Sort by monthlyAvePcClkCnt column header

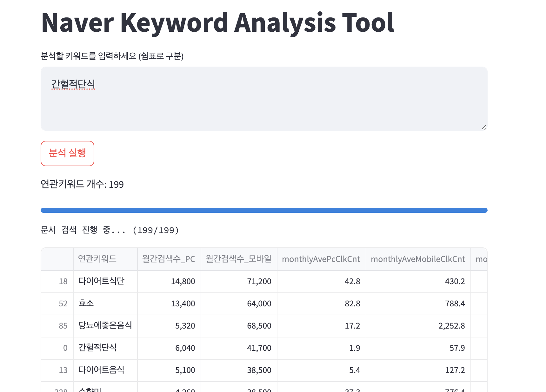(x=321, y=259)
